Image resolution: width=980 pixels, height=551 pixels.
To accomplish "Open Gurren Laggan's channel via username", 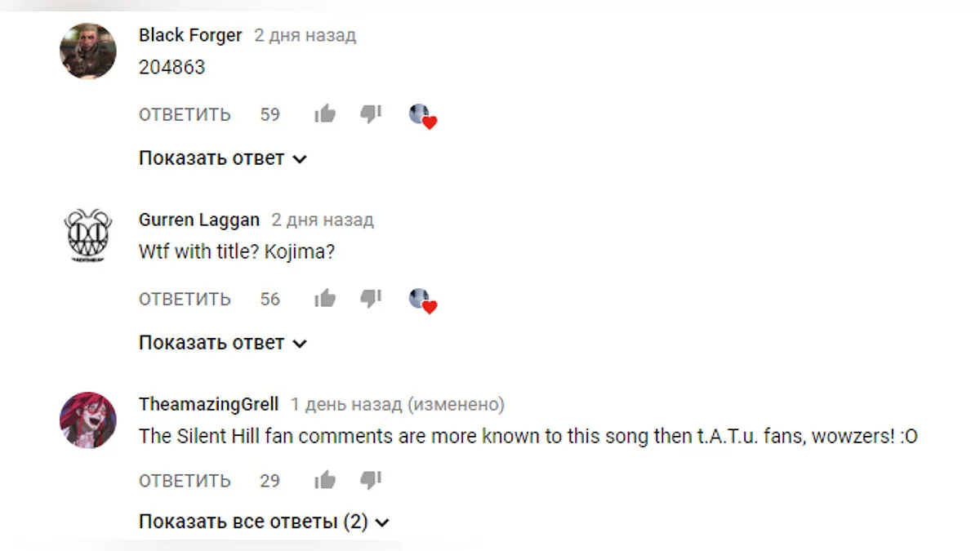I will [199, 220].
